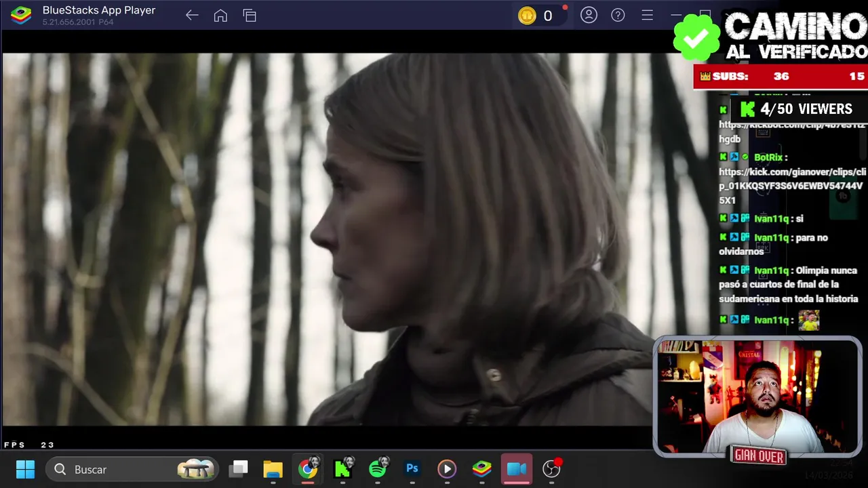The image size is (868, 488).
Task: Open the BlueStacks help question-mark icon
Action: [618, 15]
